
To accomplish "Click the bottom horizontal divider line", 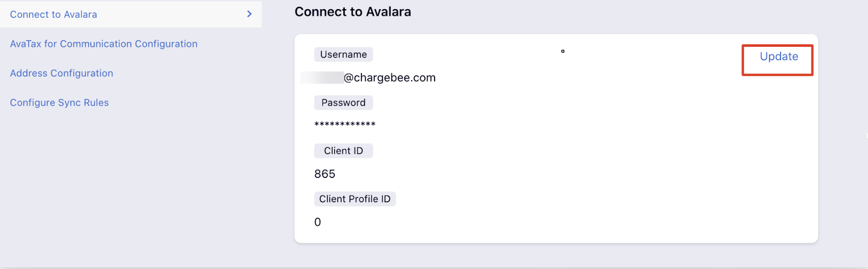I will pyautogui.click(x=434, y=267).
